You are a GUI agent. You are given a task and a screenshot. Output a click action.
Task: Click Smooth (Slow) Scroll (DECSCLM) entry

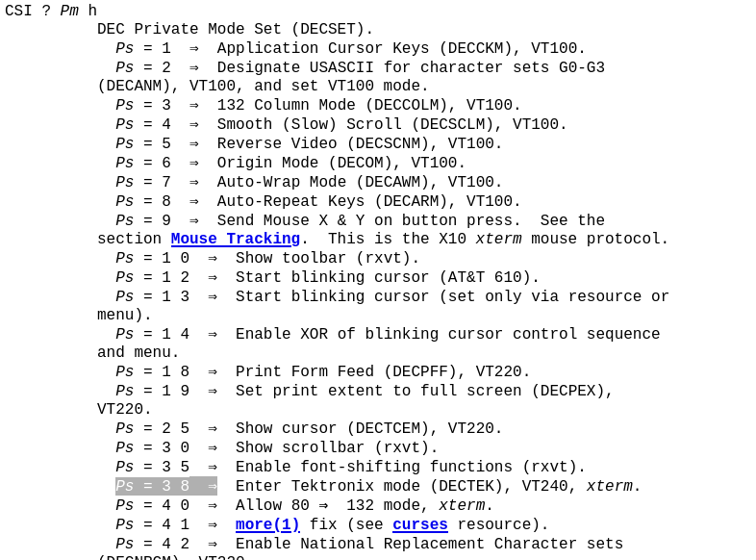391,125
